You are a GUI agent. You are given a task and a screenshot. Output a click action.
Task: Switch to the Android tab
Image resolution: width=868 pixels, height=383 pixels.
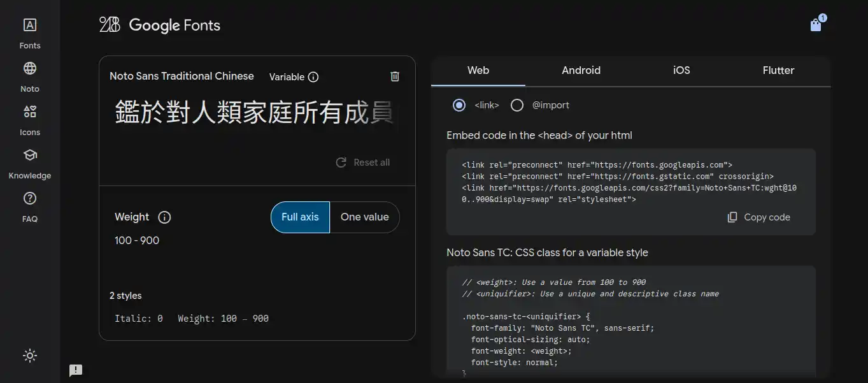pos(581,71)
